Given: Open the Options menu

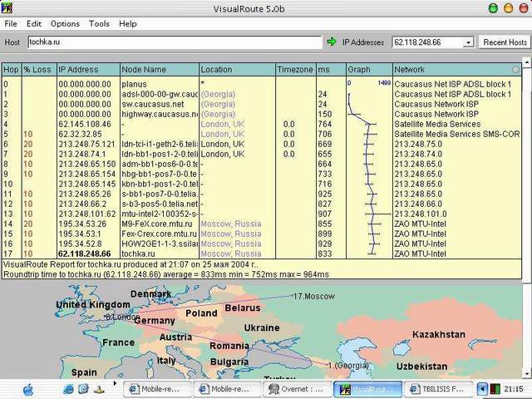Looking at the screenshot, I should click(65, 24).
